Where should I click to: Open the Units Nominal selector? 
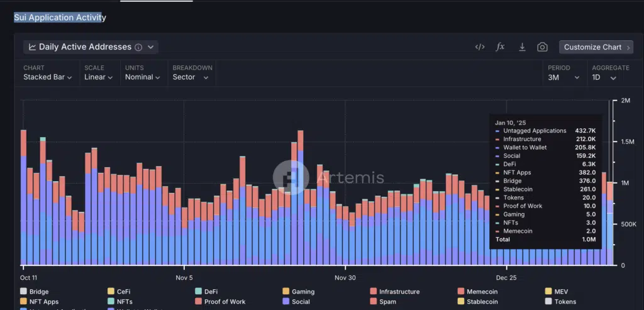143,77
